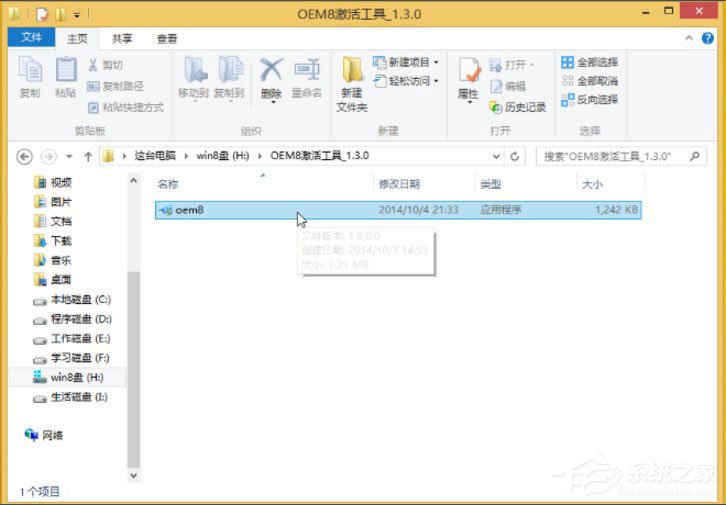Sort by Date modified (修改日期) column
The height and width of the screenshot is (505, 726).
(424, 184)
